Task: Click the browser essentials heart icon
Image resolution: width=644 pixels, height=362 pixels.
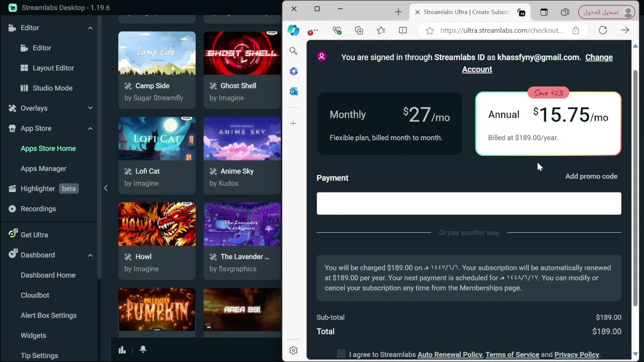Action: coord(337,31)
